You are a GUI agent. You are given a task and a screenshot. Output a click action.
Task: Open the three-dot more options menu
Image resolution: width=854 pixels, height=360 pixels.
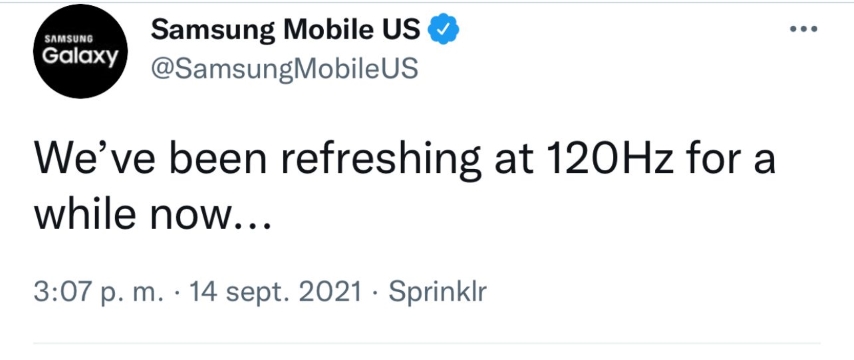click(x=804, y=29)
